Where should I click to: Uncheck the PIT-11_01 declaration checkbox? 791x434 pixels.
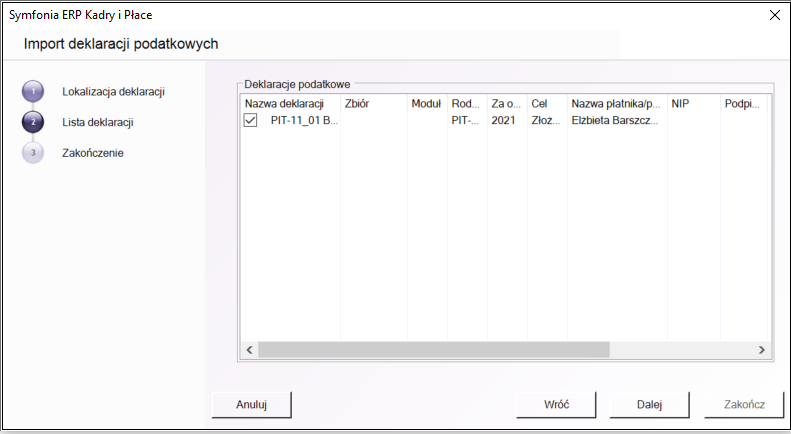(x=250, y=120)
